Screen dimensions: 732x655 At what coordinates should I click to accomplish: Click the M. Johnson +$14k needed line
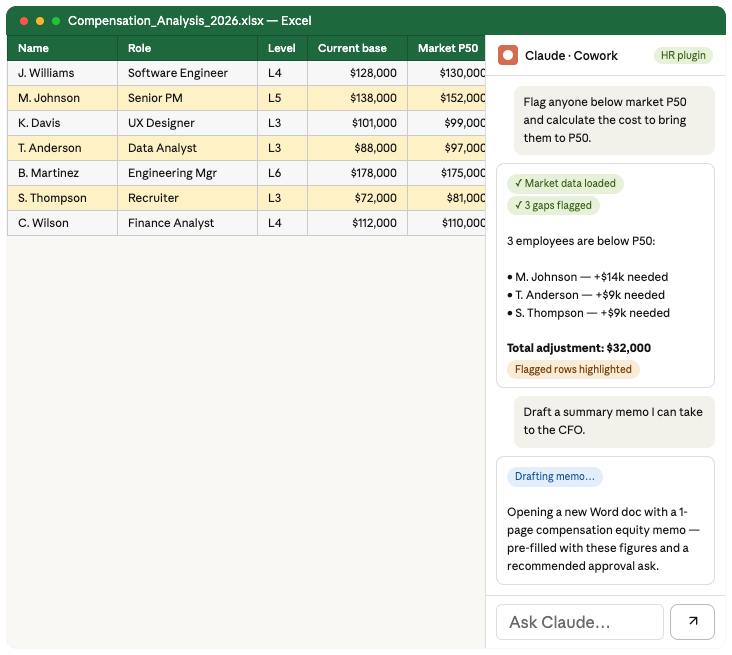click(x=588, y=277)
